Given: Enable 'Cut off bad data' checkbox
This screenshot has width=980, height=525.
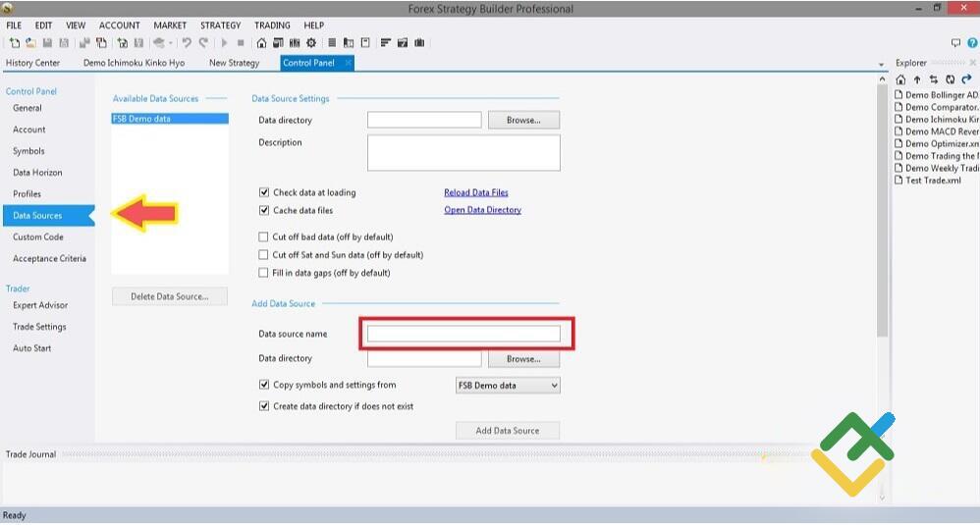Looking at the screenshot, I should click(264, 237).
